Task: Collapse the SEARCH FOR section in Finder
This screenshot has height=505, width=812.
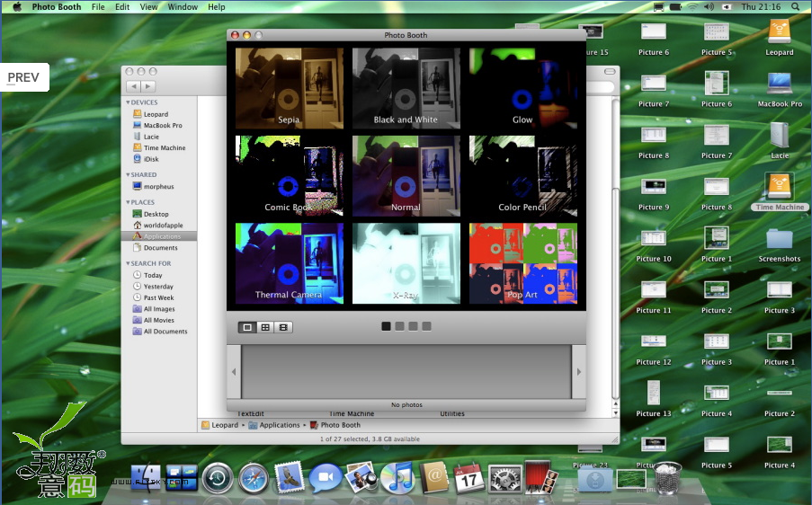Action: tap(128, 263)
